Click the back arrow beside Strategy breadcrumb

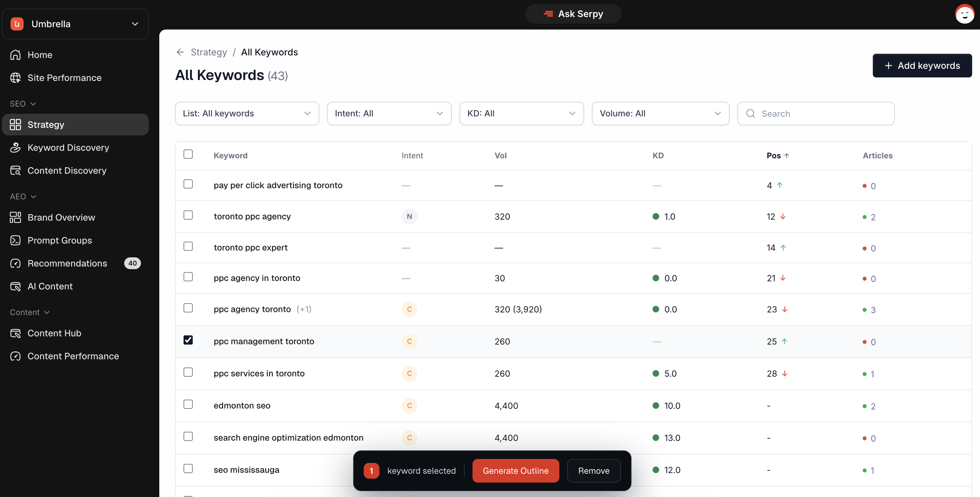180,52
